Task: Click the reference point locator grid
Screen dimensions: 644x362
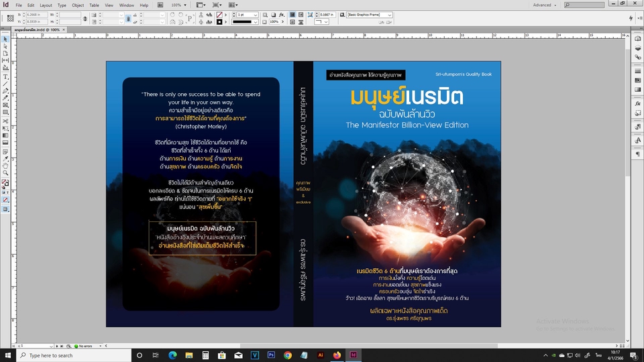Action: click(10, 18)
